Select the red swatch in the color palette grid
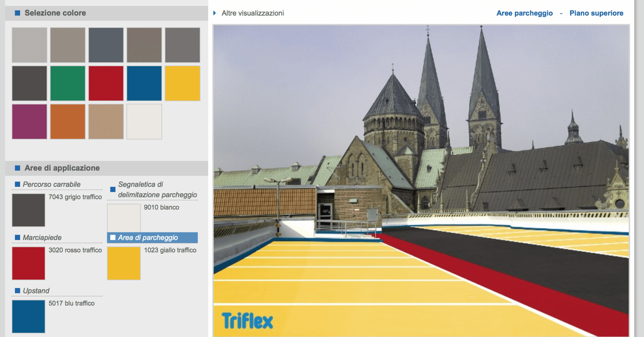644x337 pixels. coord(106,83)
